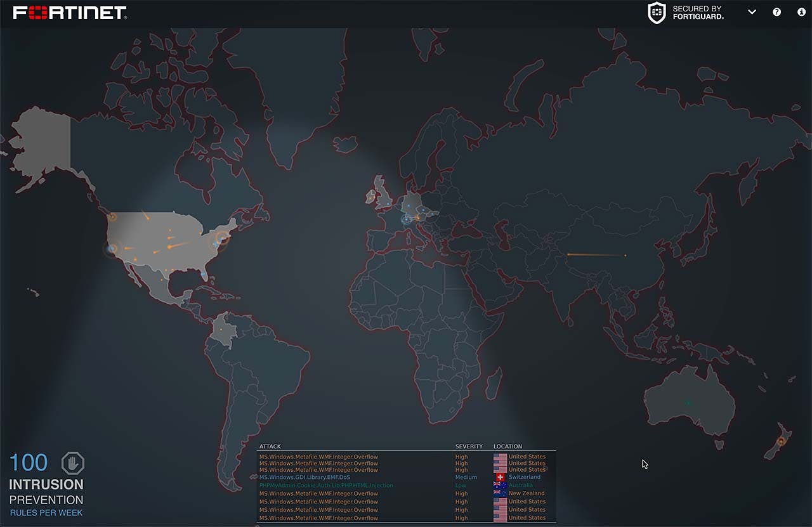Click the orange attack trail across China

[x=596, y=255]
